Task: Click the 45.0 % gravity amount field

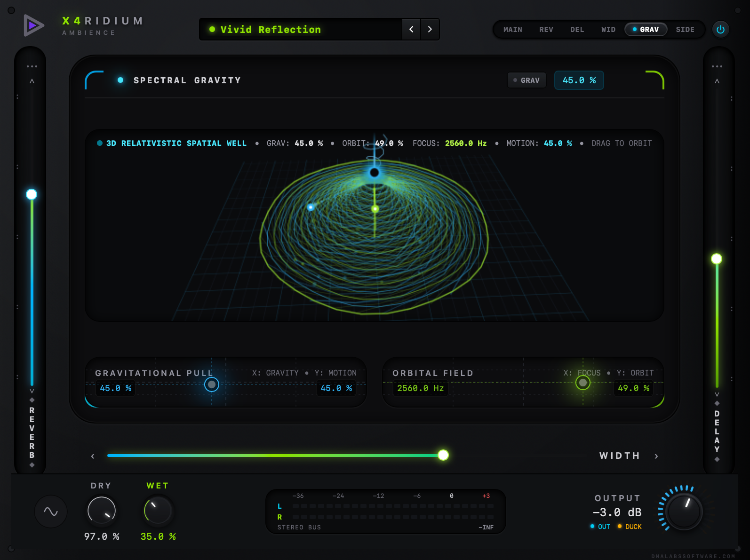Action: (x=579, y=80)
